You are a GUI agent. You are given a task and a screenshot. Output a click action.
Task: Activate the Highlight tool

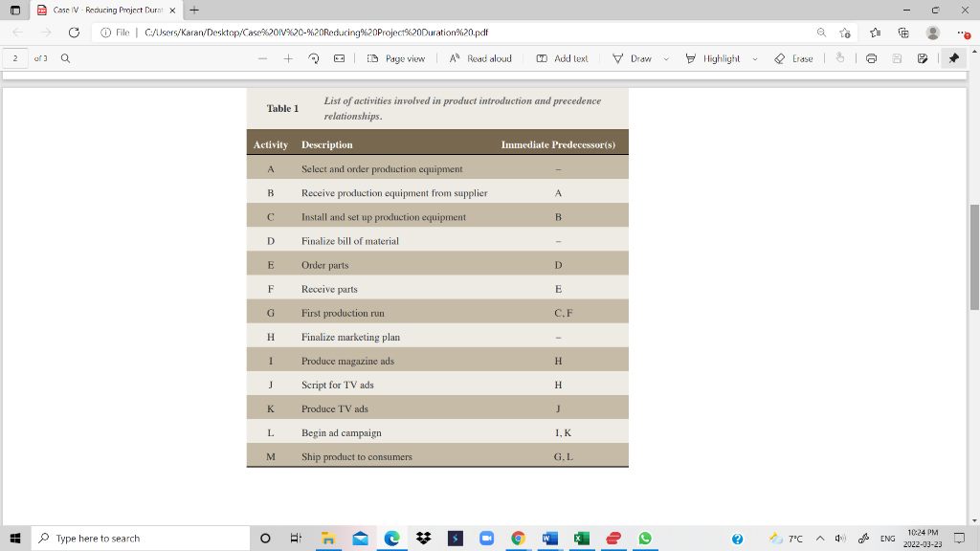click(712, 58)
